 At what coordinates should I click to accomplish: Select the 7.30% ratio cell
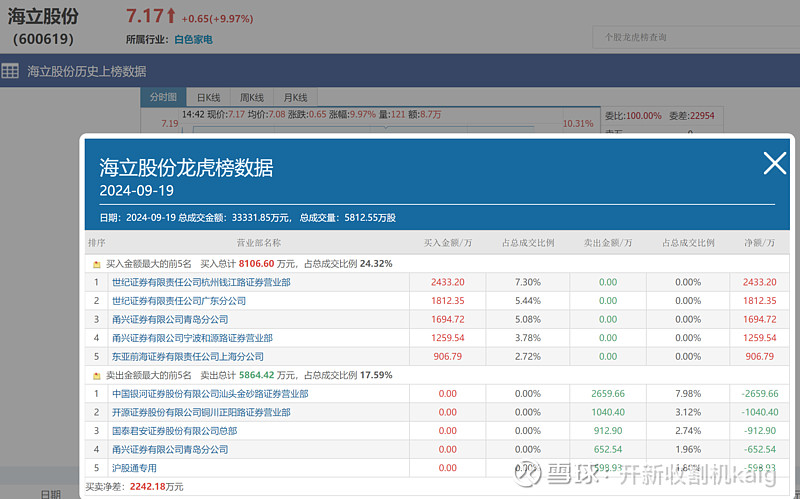[x=528, y=282]
